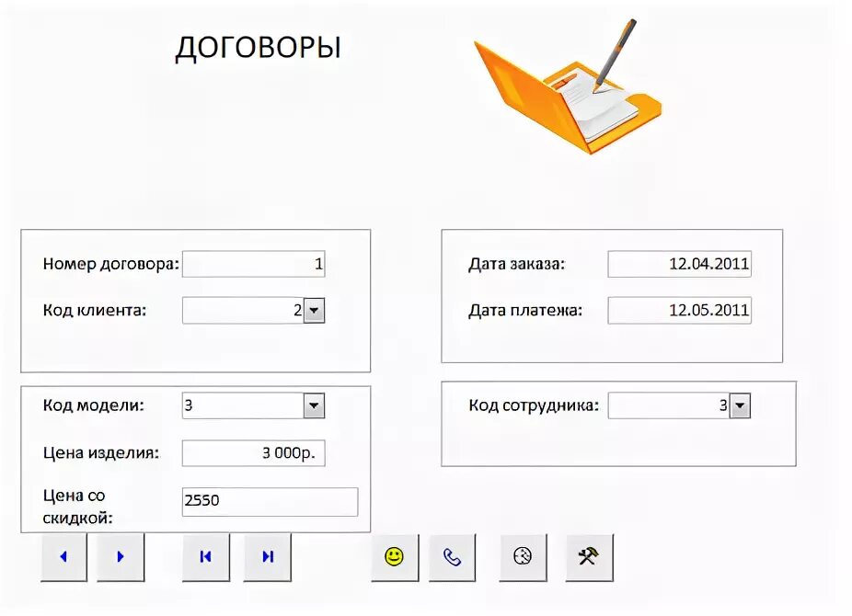Click the Код модели value showing 3
Viewport: 852px width, 616px height.
pyautogui.click(x=244, y=405)
